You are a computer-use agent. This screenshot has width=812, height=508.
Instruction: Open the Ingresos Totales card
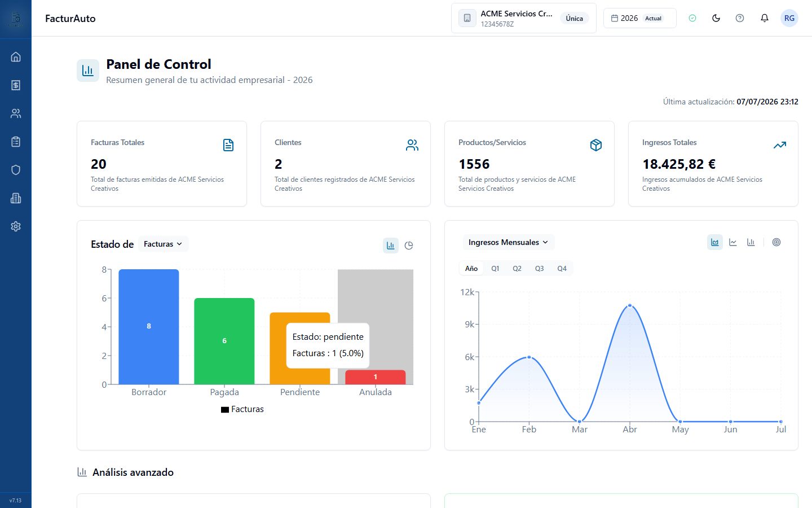713,164
